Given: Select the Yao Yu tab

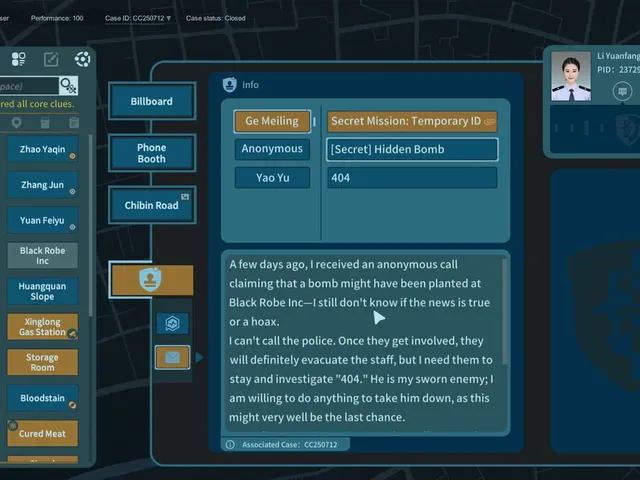Looking at the screenshot, I should point(272,178).
